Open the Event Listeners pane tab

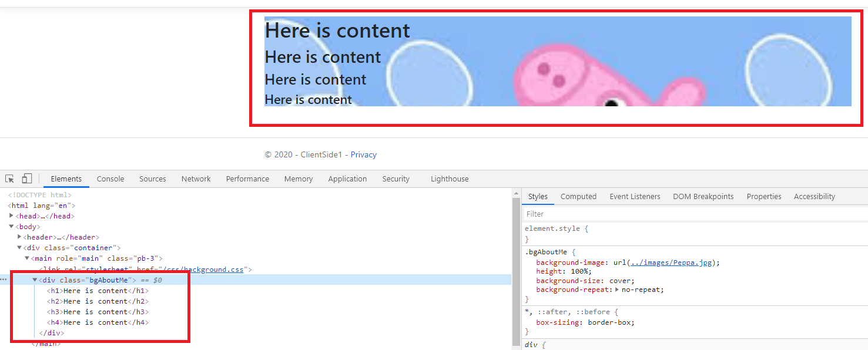635,197
